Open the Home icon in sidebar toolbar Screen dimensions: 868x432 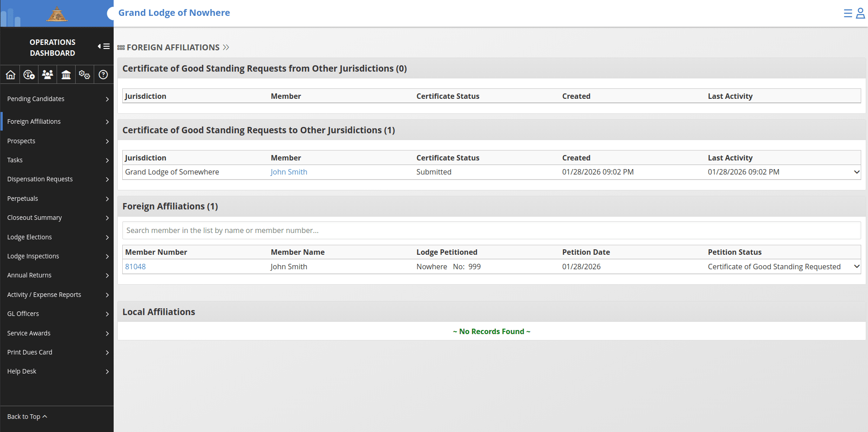point(10,75)
